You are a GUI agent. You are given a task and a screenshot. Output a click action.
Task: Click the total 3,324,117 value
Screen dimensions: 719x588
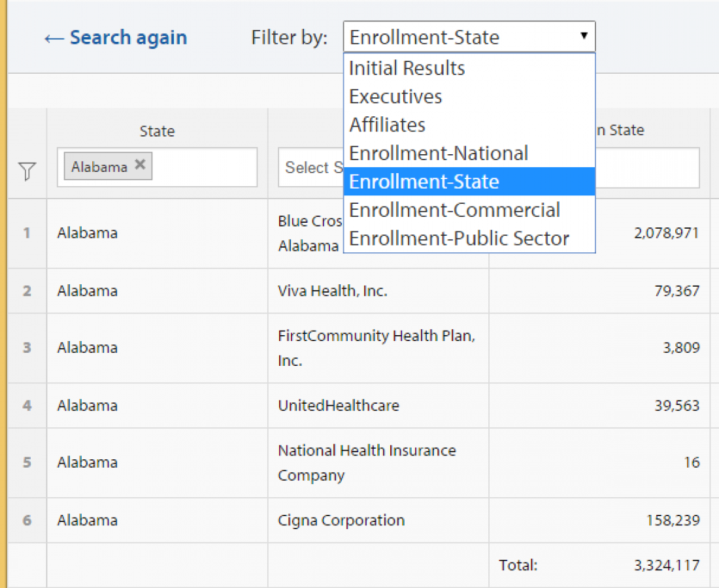coord(667,565)
